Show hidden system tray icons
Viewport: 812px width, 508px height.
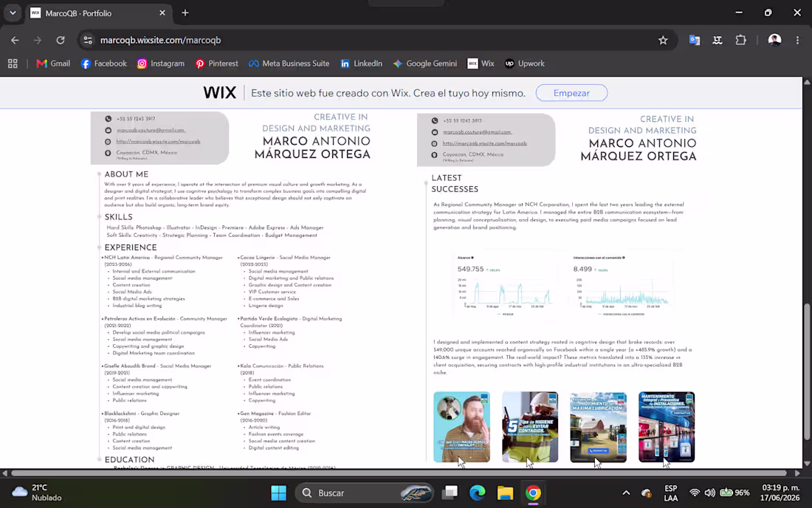[x=626, y=493]
